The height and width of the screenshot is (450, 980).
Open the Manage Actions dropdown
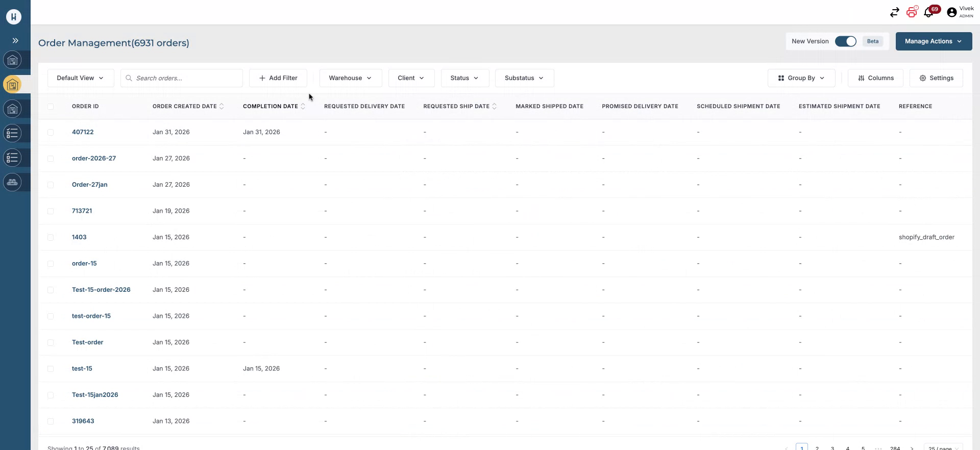(x=933, y=41)
